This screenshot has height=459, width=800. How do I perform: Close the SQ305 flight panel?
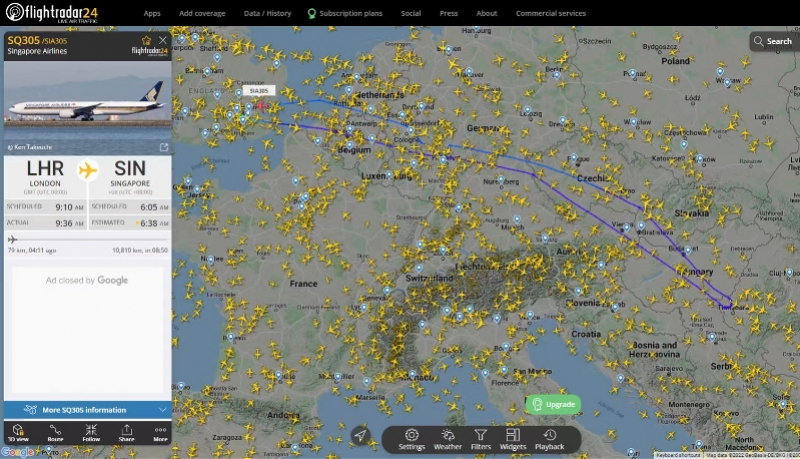tap(163, 40)
